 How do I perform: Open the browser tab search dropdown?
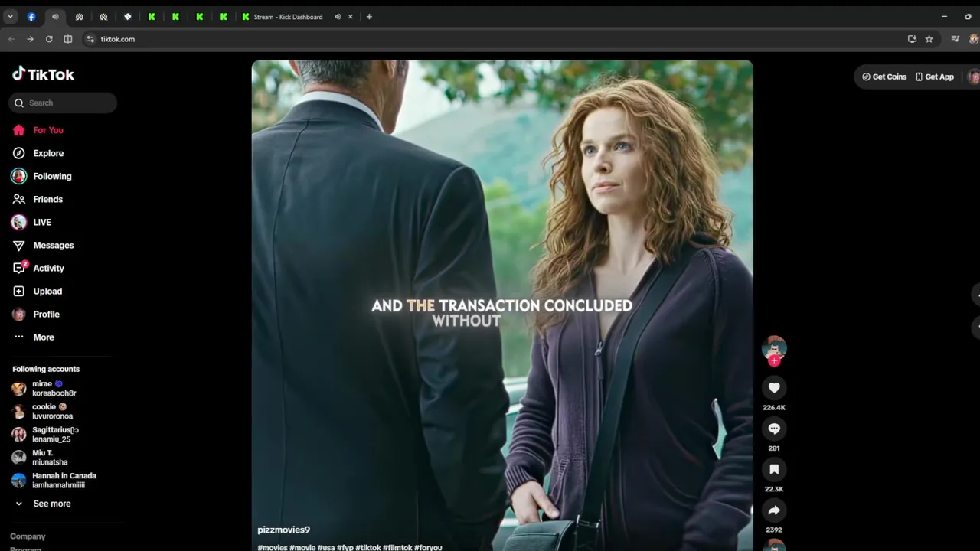pos(10,17)
